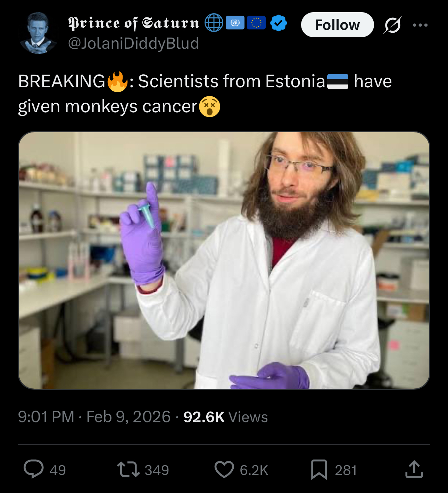Open the lab scientist photo
The height and width of the screenshot is (493, 448).
(224, 260)
